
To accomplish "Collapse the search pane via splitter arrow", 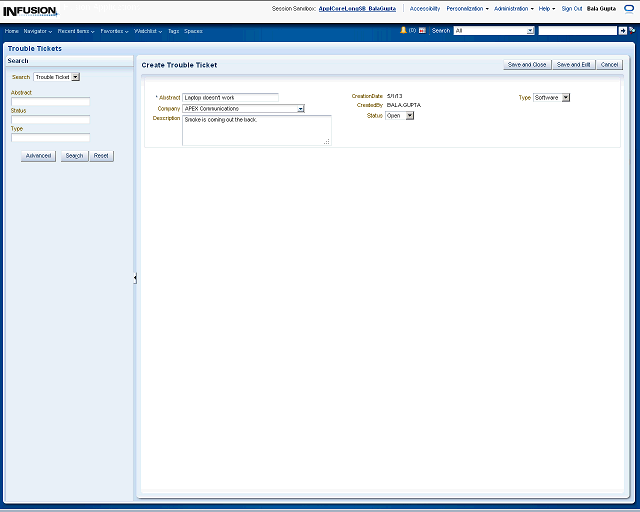I will tap(135, 278).
